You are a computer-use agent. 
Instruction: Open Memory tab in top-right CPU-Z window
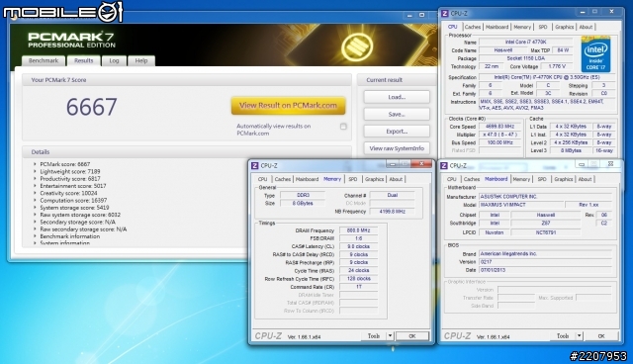pos(522,27)
